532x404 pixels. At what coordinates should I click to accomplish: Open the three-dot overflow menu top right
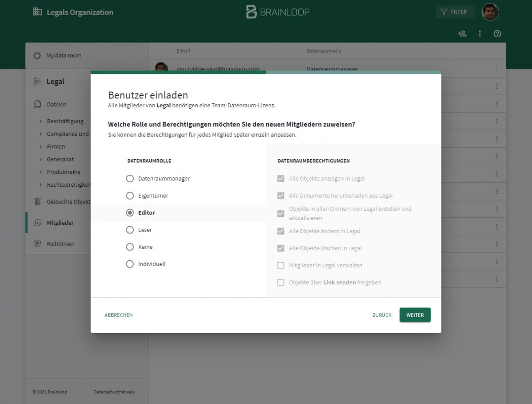[x=480, y=33]
